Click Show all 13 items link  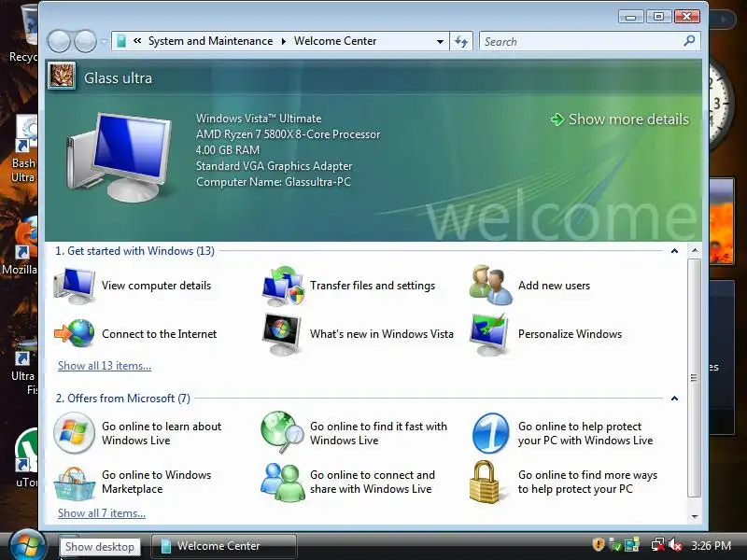(x=105, y=366)
